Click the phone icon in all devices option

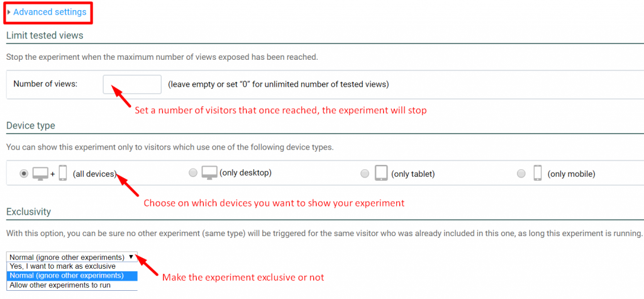click(x=63, y=173)
